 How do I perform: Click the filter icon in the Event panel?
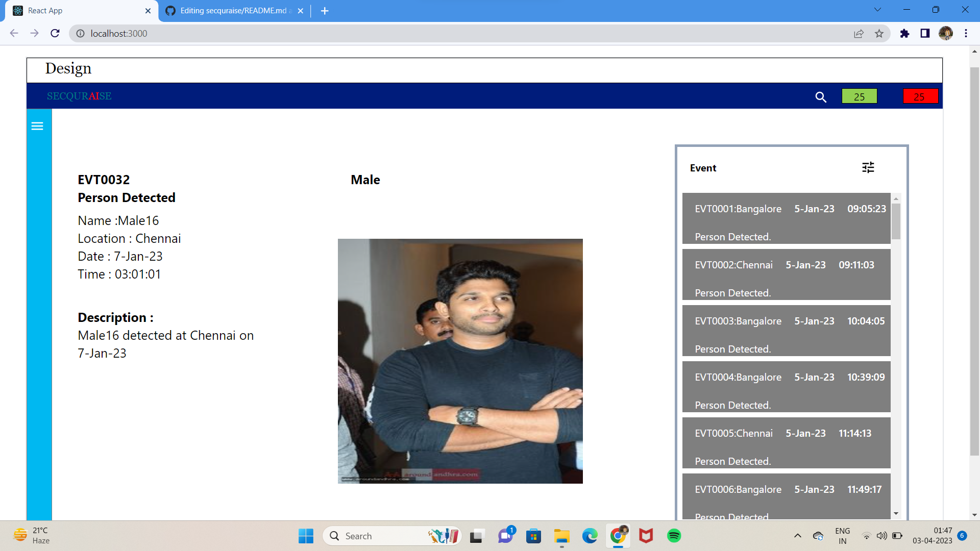868,167
